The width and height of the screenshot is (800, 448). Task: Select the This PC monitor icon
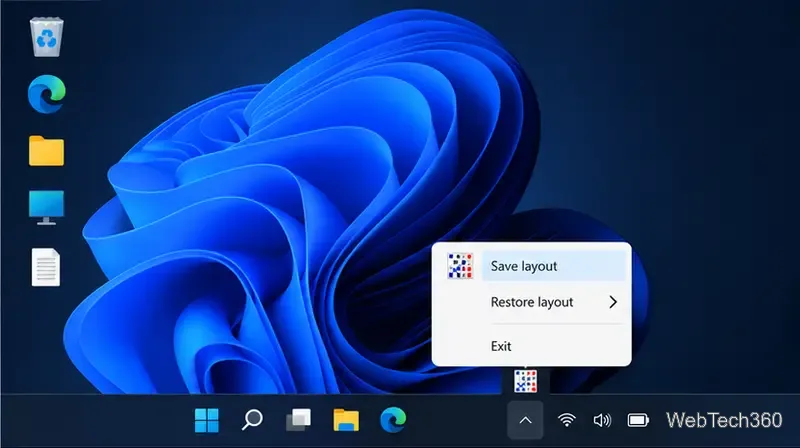(x=46, y=208)
